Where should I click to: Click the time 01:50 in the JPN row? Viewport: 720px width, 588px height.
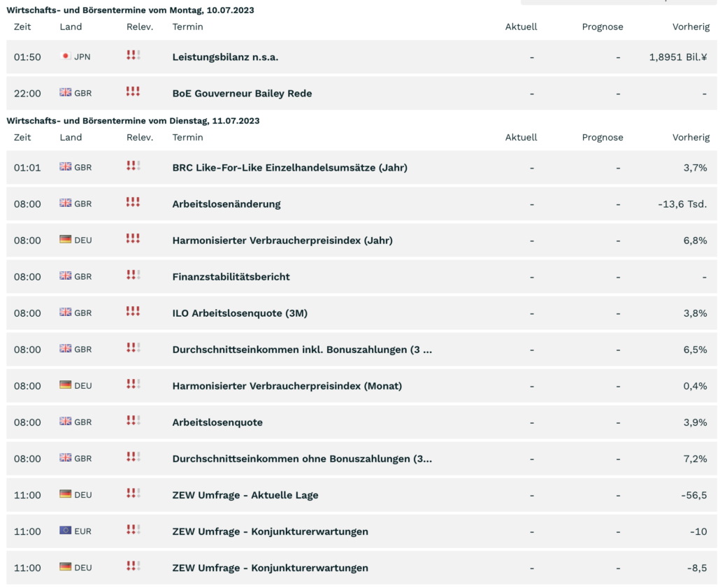click(27, 57)
